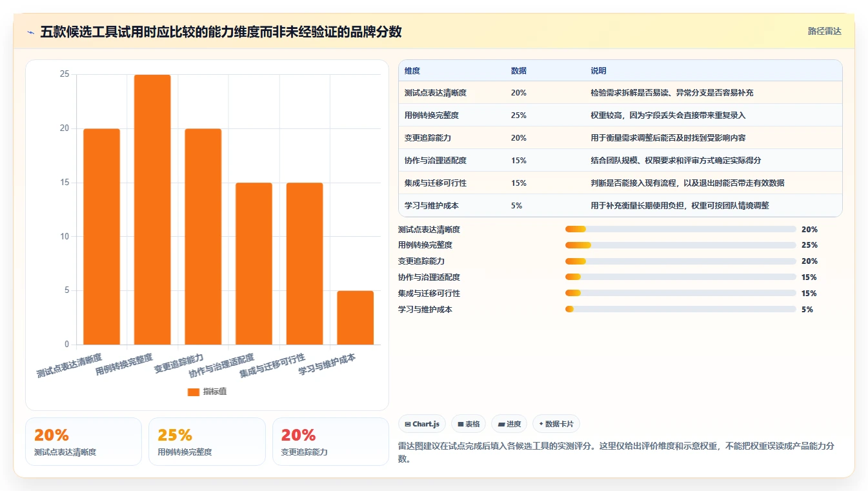
Task: Click the 用例转换完整度 bar in chart
Action: pyautogui.click(x=152, y=210)
